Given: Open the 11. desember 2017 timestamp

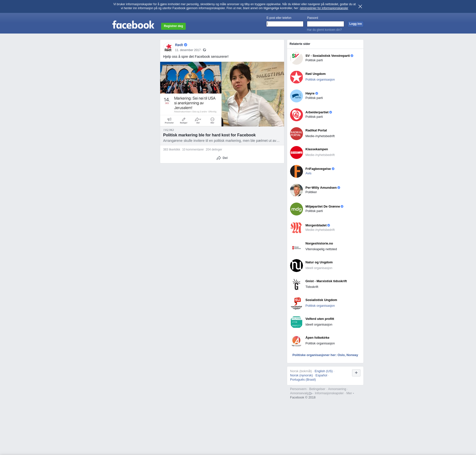Looking at the screenshot, I should tap(188, 50).
